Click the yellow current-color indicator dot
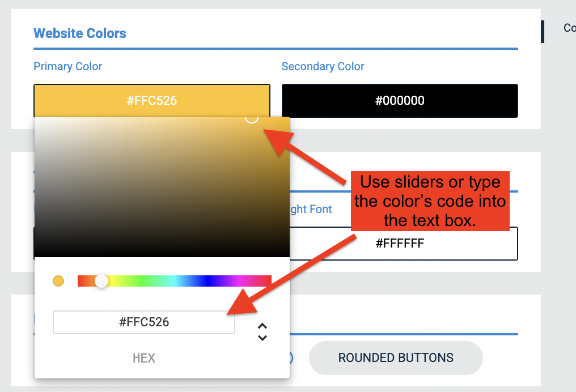 [x=58, y=280]
